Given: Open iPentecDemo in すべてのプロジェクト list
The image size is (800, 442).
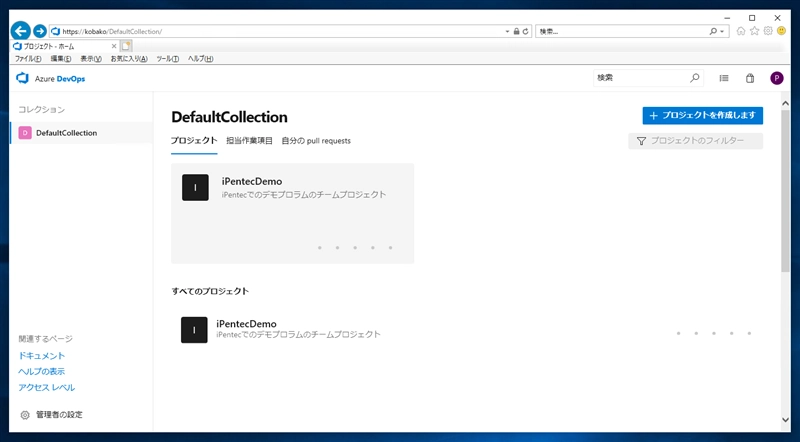Looking at the screenshot, I should pos(246,324).
